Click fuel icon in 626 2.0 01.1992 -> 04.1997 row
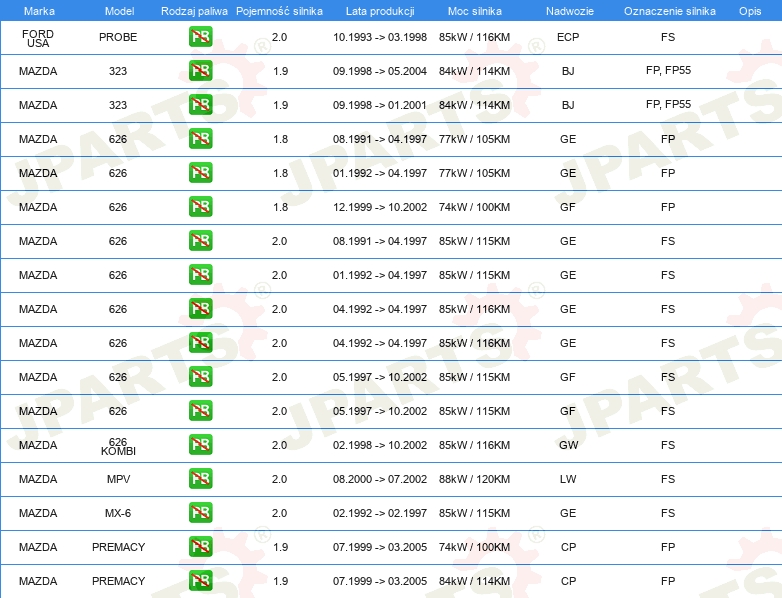 (200, 275)
